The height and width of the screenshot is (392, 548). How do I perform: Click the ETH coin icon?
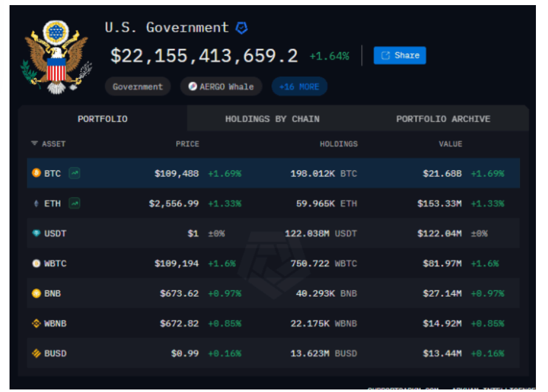(36, 203)
